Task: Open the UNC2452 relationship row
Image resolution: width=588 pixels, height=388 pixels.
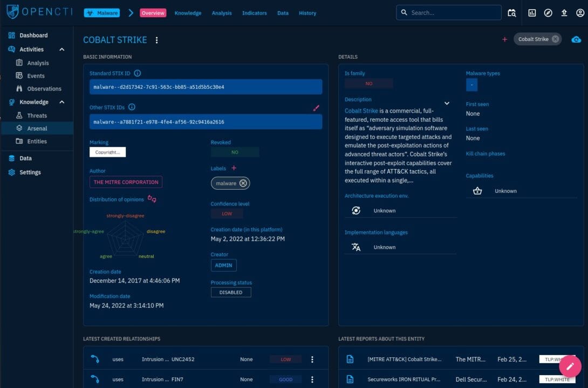Action: point(206,359)
